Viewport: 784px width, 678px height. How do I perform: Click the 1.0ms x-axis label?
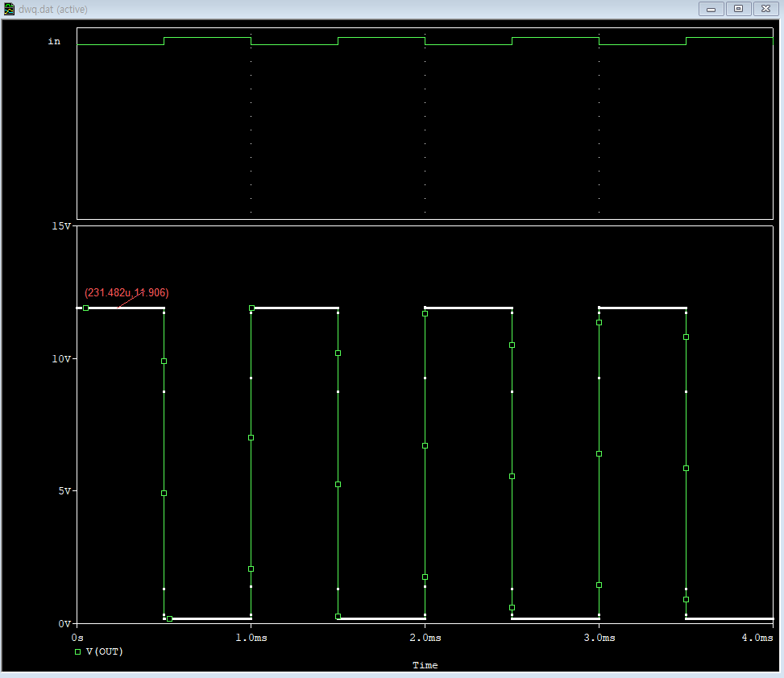[x=251, y=638]
